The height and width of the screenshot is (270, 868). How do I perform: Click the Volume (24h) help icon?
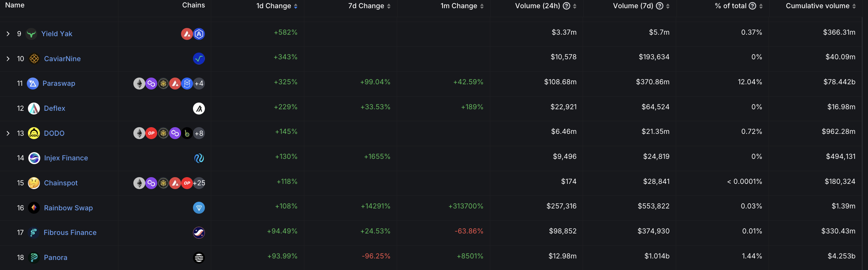coord(566,6)
